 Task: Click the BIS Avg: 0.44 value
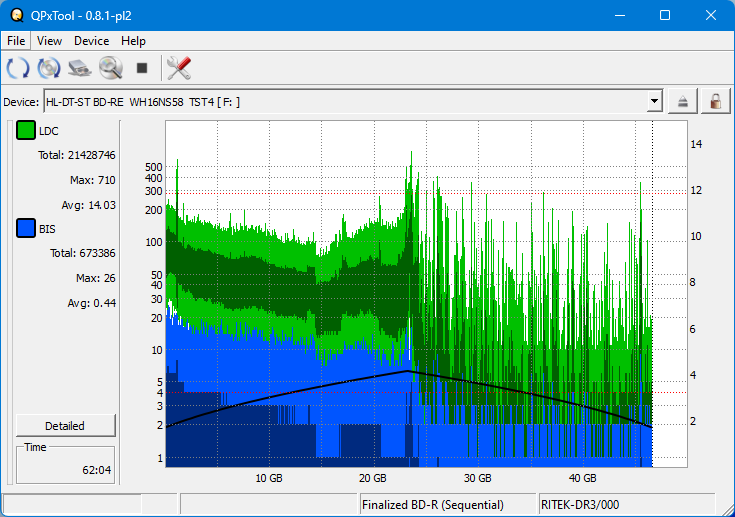point(91,303)
